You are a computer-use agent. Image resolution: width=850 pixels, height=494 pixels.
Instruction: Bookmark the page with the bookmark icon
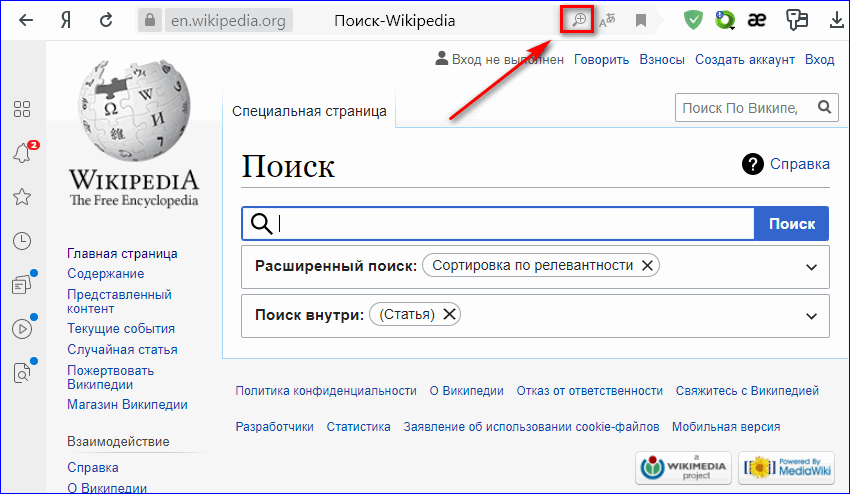point(641,21)
